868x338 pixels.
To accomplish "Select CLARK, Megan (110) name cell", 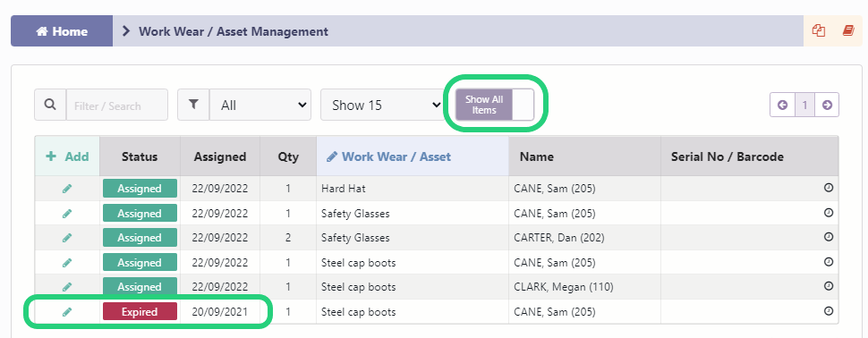I will [584, 287].
